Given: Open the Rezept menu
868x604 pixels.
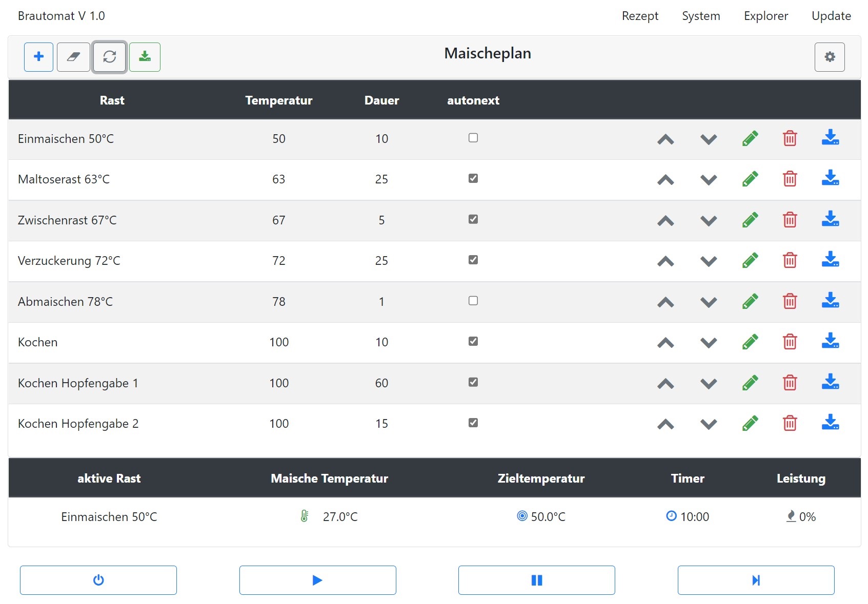Looking at the screenshot, I should point(639,16).
